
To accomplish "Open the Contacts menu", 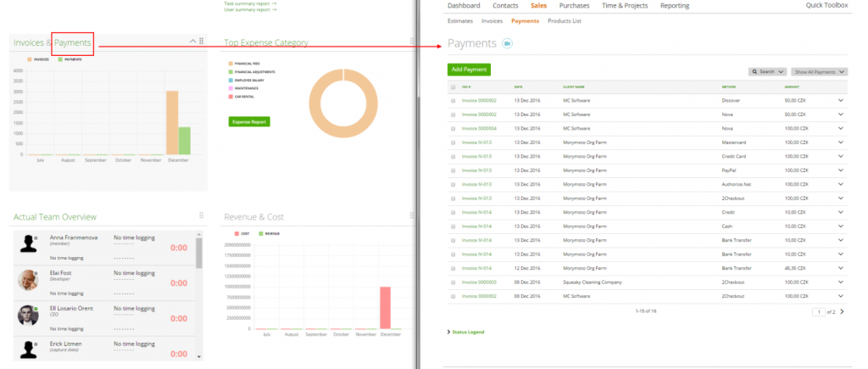I will coord(505,6).
